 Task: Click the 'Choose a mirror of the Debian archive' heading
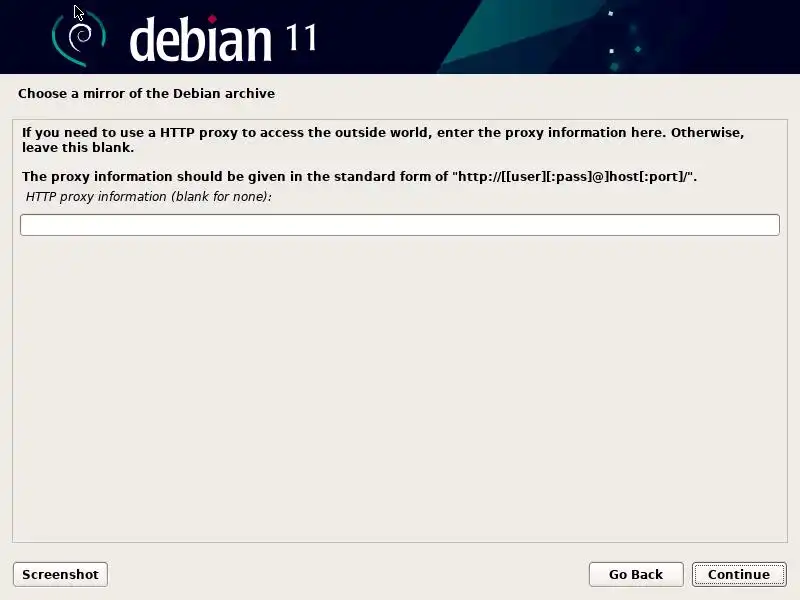pos(146,93)
